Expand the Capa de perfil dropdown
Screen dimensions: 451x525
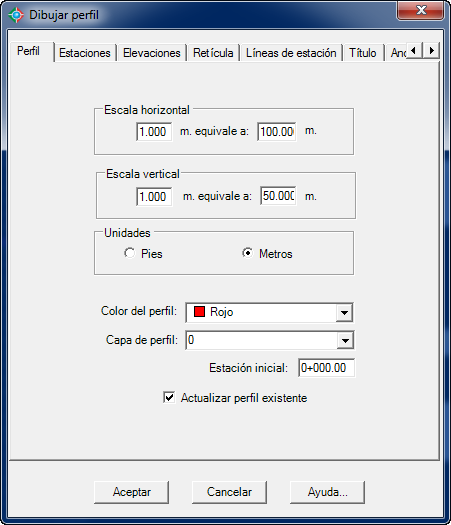point(345,341)
